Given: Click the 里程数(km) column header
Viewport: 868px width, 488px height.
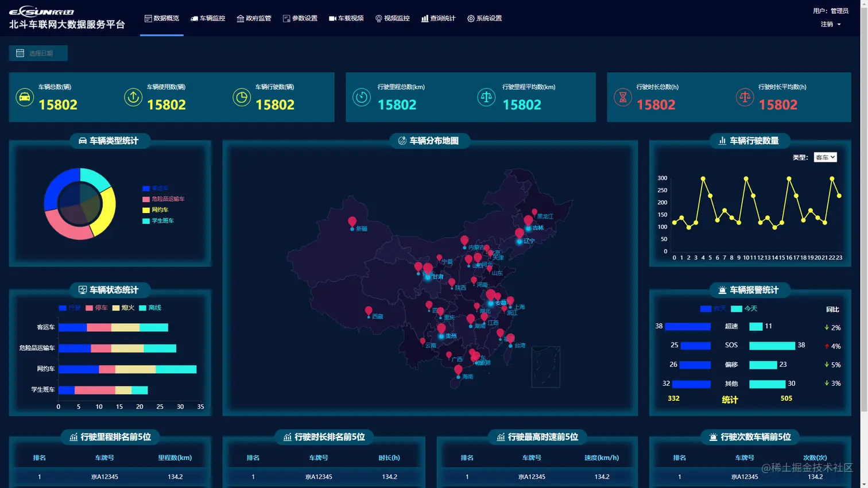Looking at the screenshot, I should click(x=175, y=458).
